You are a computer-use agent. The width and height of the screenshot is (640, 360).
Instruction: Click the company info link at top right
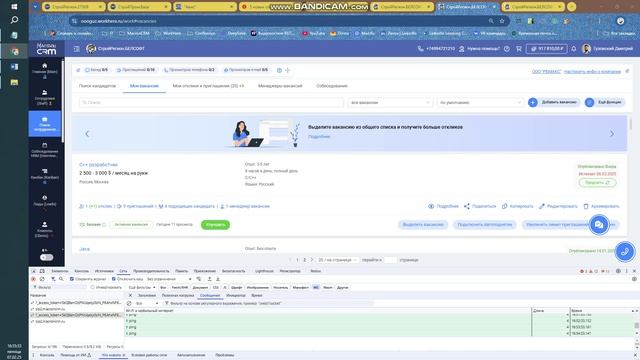point(592,71)
